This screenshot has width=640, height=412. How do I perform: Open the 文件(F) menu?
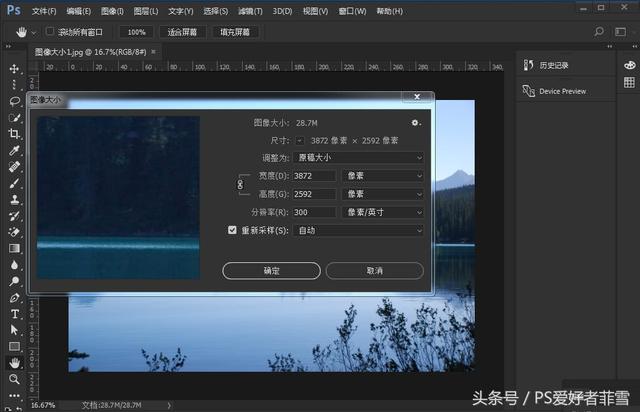(44, 11)
